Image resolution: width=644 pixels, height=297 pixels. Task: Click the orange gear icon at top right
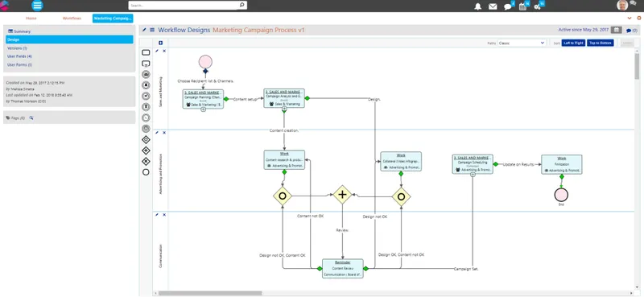pos(638,18)
